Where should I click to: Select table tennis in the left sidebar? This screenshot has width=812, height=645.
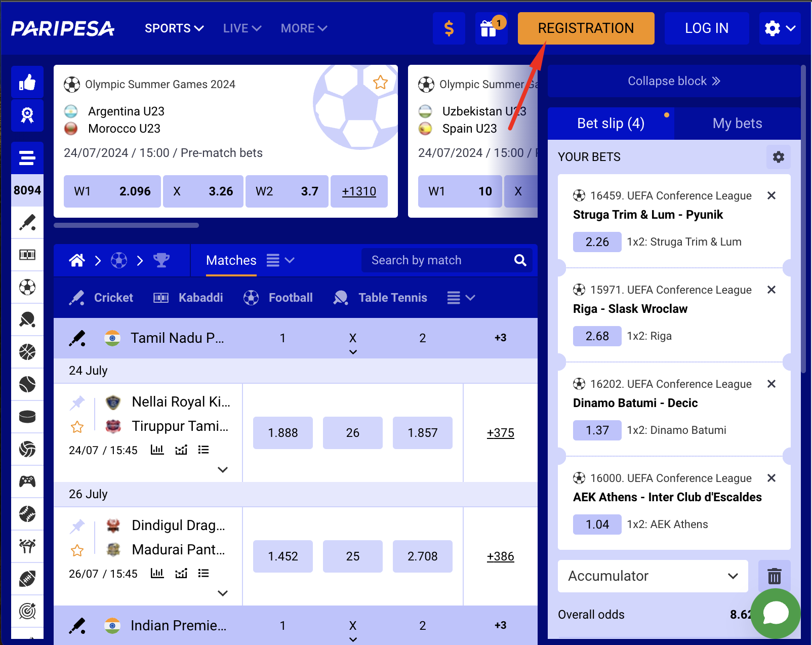27,319
